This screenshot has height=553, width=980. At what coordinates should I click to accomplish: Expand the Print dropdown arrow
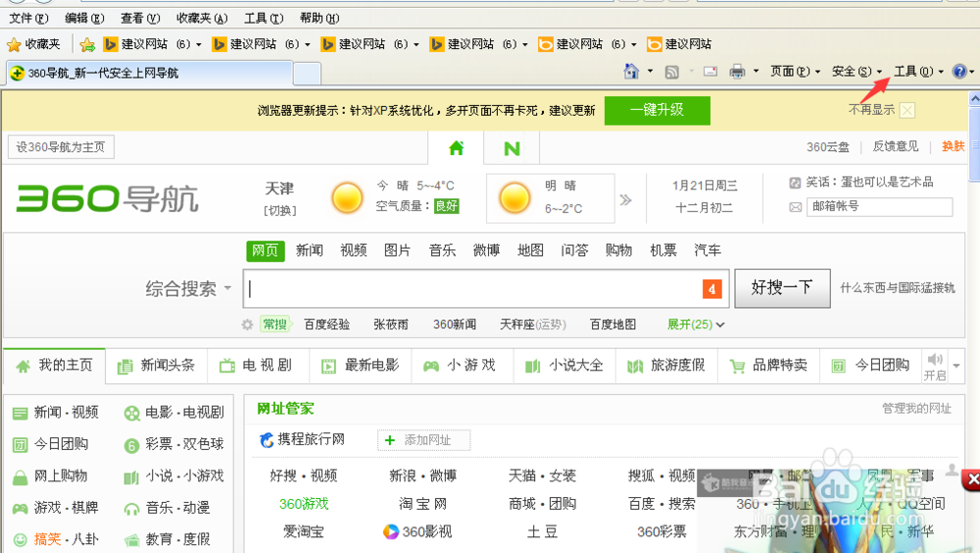[756, 72]
